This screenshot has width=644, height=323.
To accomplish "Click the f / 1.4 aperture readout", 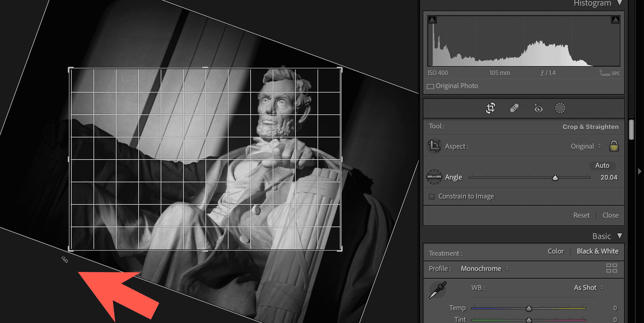I will pyautogui.click(x=548, y=73).
